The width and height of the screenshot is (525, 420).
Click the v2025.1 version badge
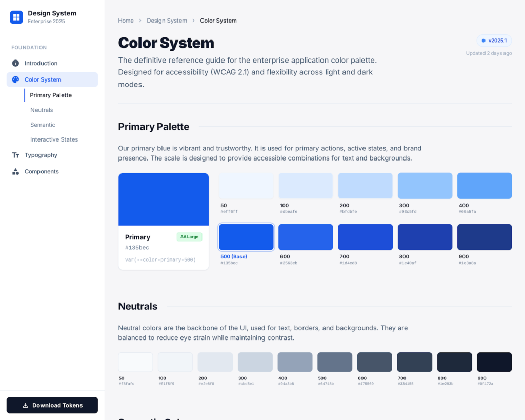[494, 41]
